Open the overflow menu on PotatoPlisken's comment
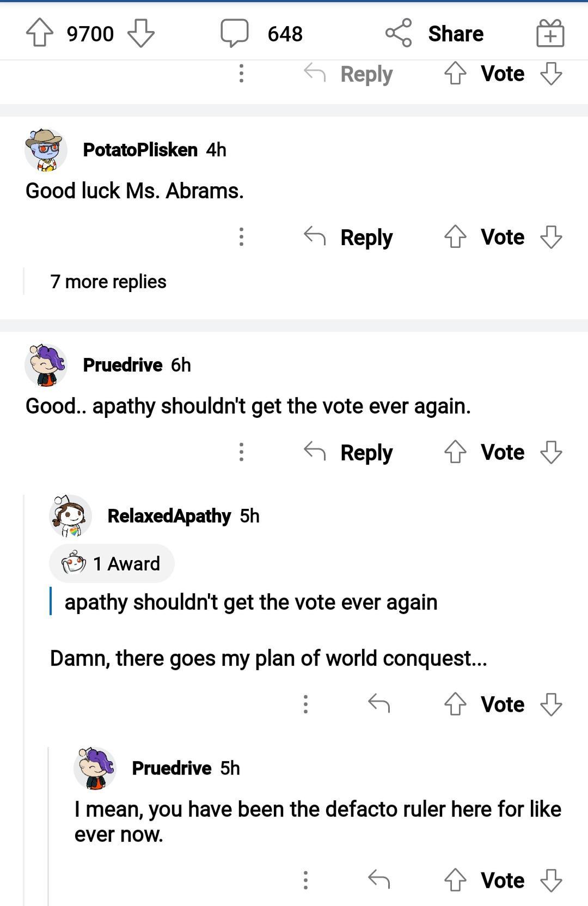The width and height of the screenshot is (588, 906). coord(241,236)
